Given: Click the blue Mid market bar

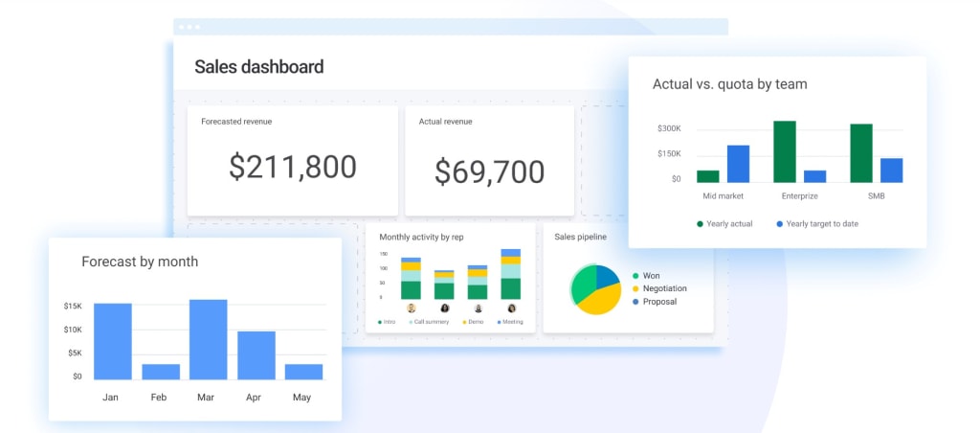Looking at the screenshot, I should 738,164.
